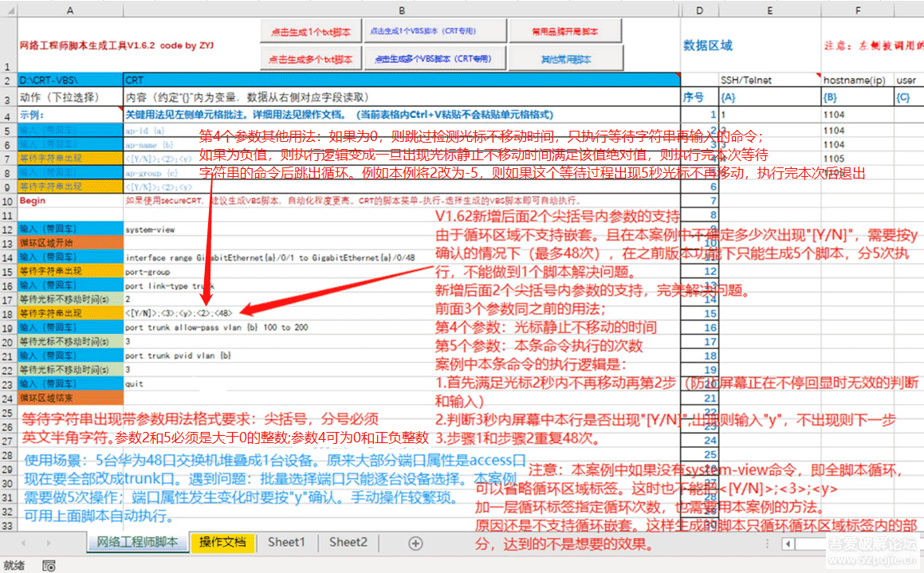Image resolution: width=924 pixels, height=573 pixels.
Task: Select the 循环区域结束 cell
Action: click(x=70, y=398)
